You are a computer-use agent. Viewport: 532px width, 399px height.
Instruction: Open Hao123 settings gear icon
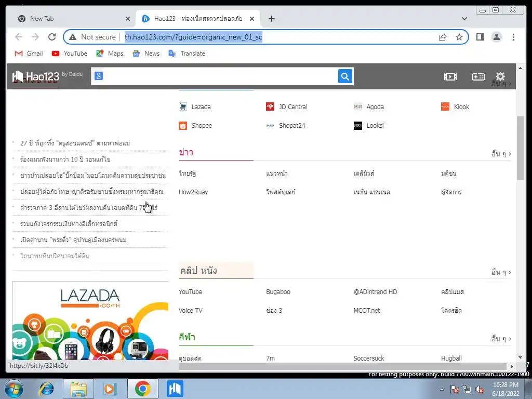click(500, 76)
